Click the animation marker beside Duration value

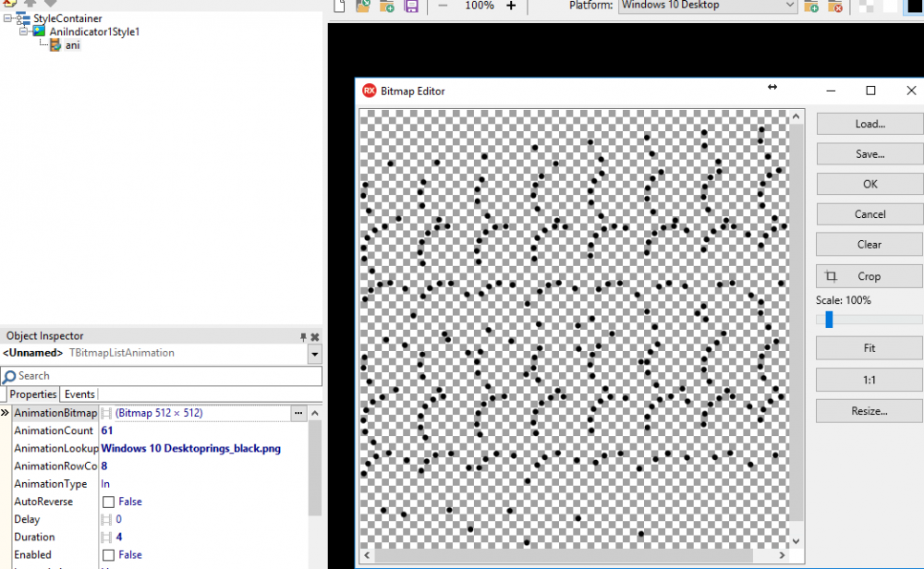(x=106, y=538)
